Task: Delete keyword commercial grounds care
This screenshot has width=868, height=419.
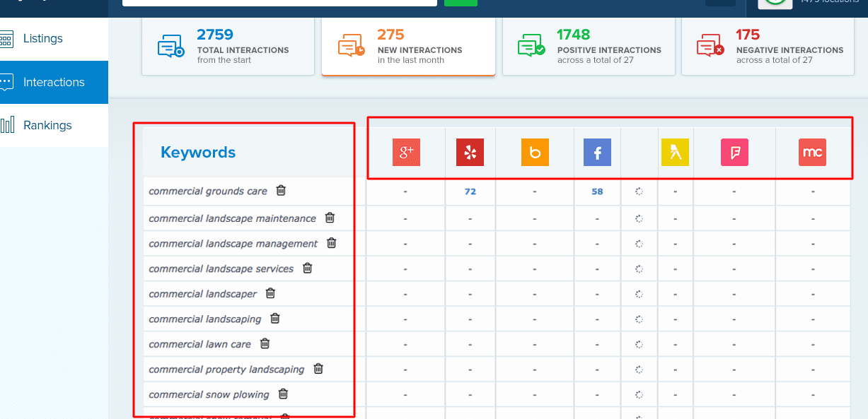Action: 281,190
